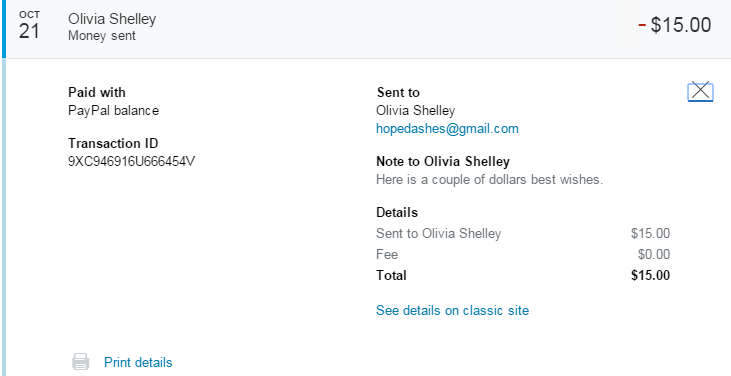The image size is (731, 376).
Task: Open the hopedashes@gmail.com email link
Action: [x=447, y=129]
